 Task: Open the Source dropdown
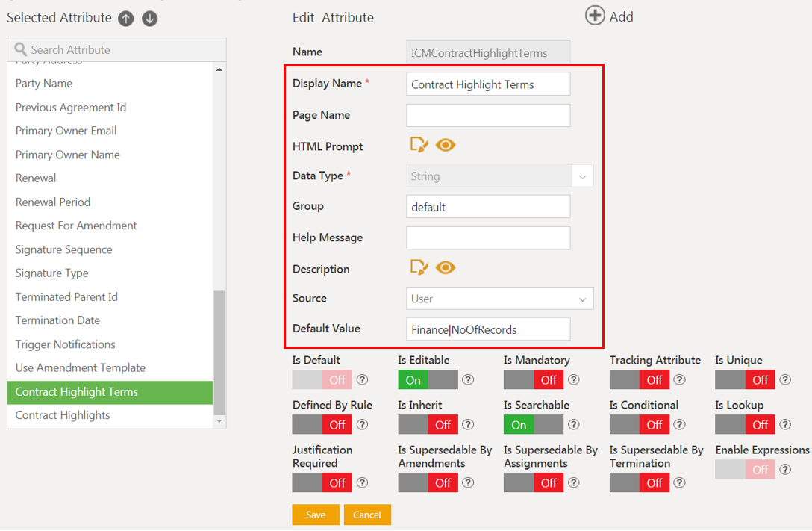[x=500, y=299]
